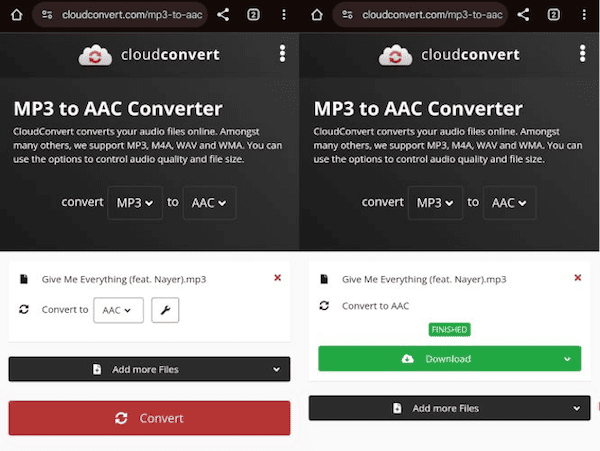
Task: Click Add more Files on the right screen
Action: (450, 408)
